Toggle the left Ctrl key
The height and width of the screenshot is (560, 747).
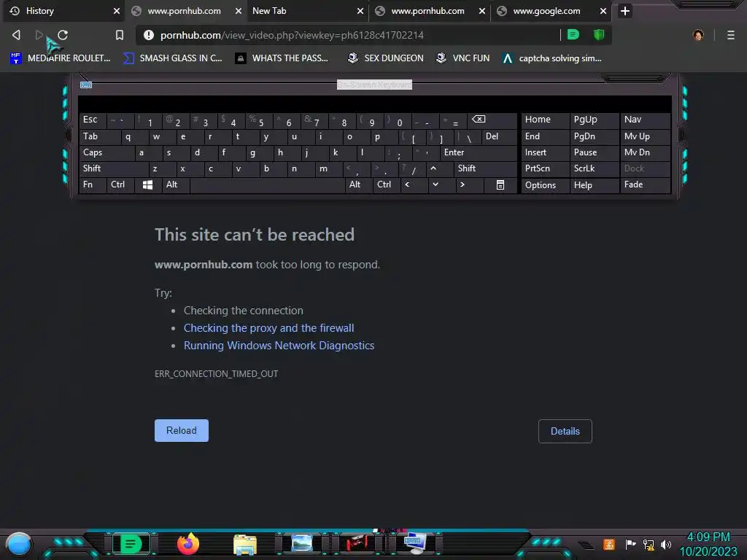click(x=120, y=184)
